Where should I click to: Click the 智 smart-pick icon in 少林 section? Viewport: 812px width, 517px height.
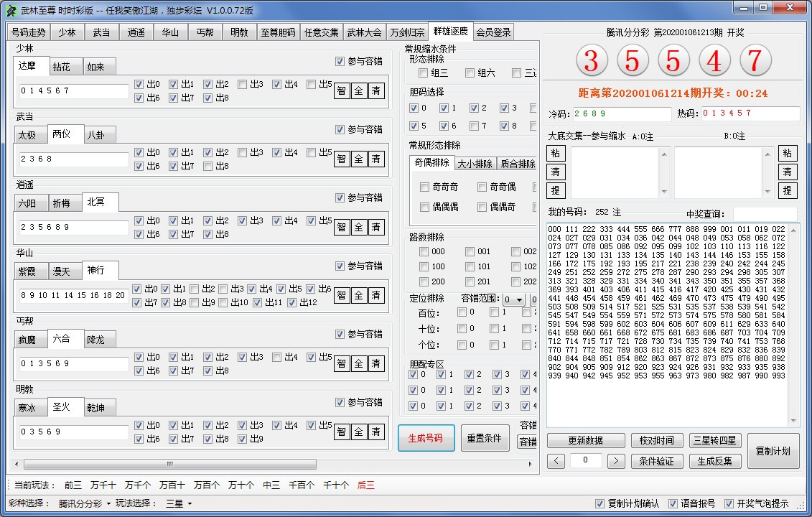coord(342,90)
